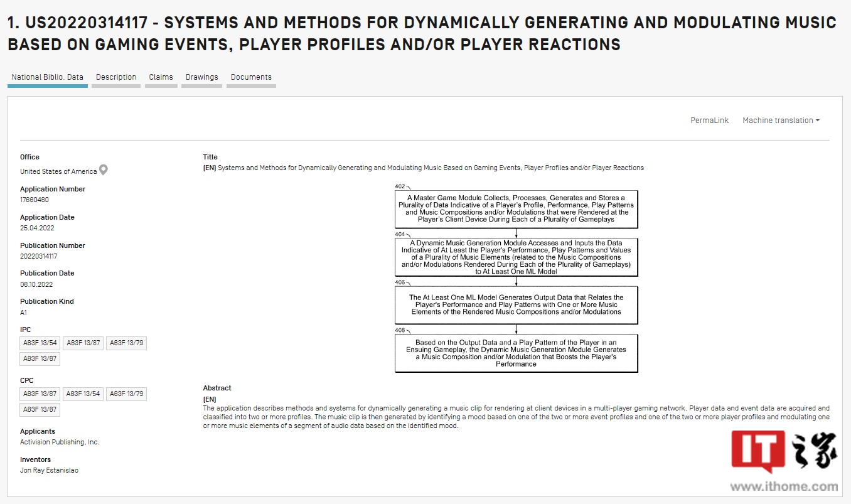
Task: Expand the Machine translation dropdown
Action: coord(781,121)
